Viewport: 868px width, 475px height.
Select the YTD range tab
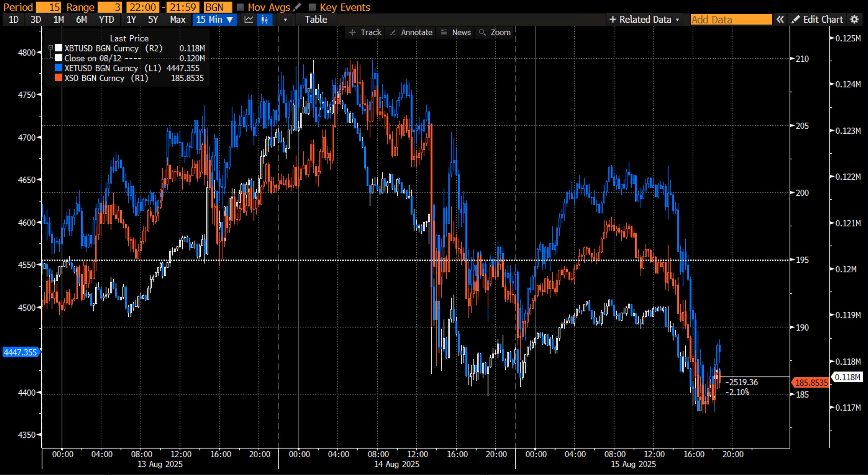point(106,20)
